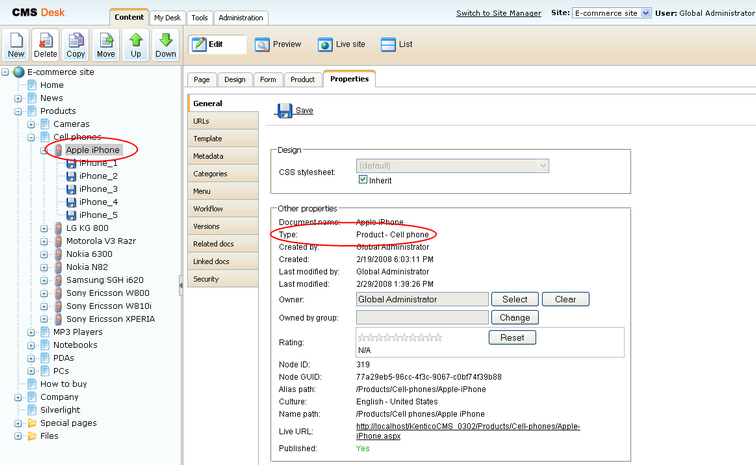
Task: Open Preview mode
Action: (x=278, y=44)
